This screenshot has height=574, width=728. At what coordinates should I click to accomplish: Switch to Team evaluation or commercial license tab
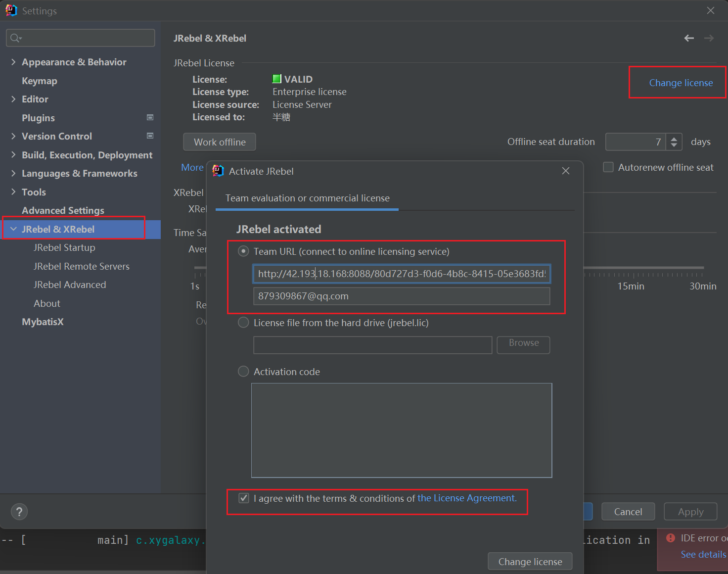pyautogui.click(x=307, y=198)
